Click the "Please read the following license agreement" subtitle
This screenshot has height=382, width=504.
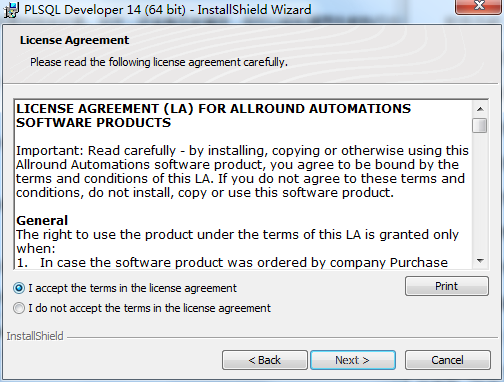coord(159,62)
